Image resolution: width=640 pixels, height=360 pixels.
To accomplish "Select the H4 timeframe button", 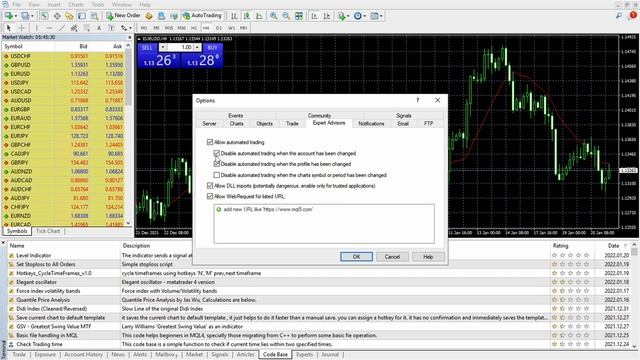I will 206,28.
